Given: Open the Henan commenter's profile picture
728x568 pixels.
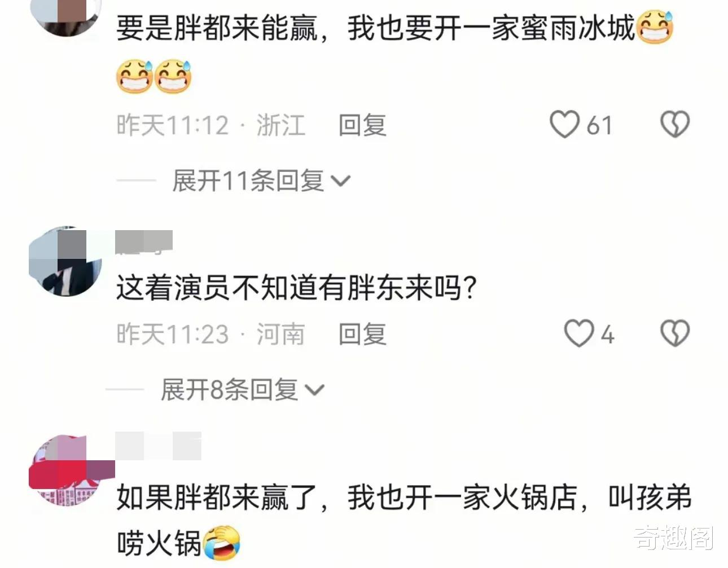Looking at the screenshot, I should pos(65,262).
